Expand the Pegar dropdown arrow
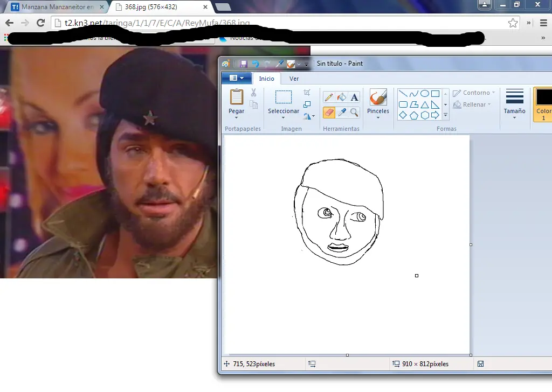This screenshot has height=392, width=552. [236, 118]
